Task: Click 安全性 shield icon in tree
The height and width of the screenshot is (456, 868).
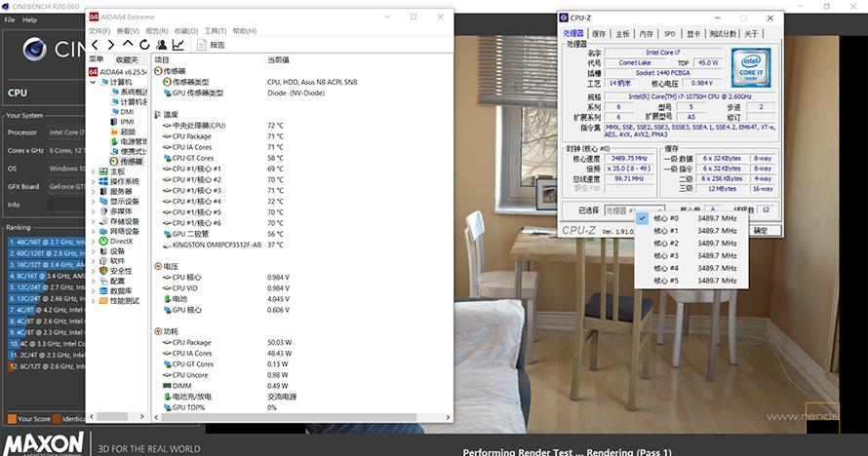Action: point(103,271)
